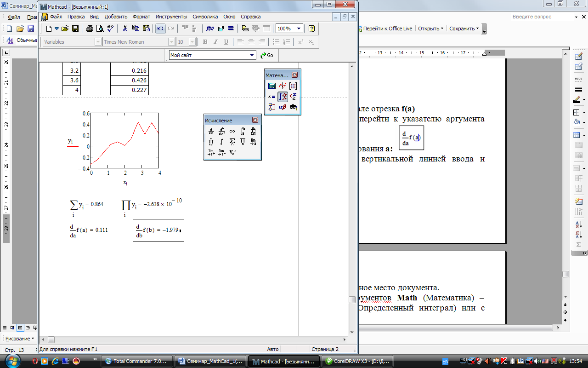Open the Graph palette in the Math toolbar

point(283,86)
